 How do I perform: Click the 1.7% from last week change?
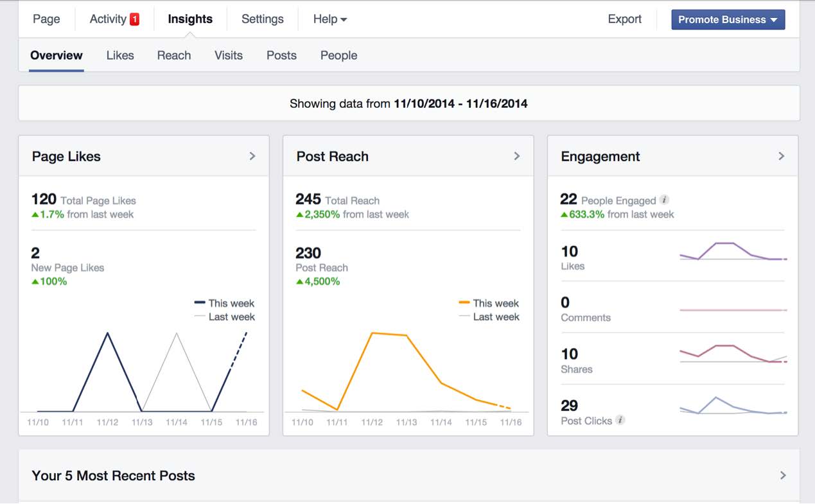pyautogui.click(x=82, y=214)
